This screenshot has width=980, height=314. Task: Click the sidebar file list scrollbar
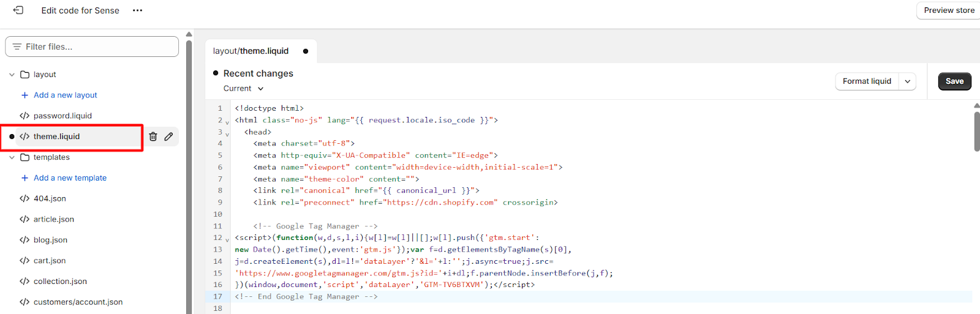click(x=189, y=178)
